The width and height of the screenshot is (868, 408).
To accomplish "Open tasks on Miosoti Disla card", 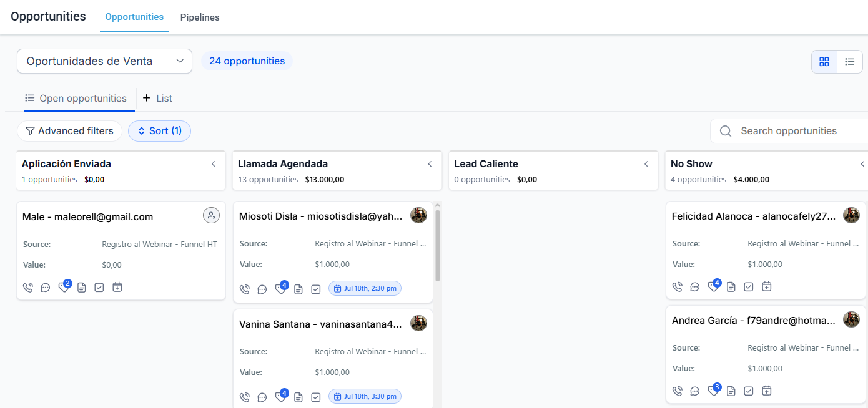I will point(316,289).
